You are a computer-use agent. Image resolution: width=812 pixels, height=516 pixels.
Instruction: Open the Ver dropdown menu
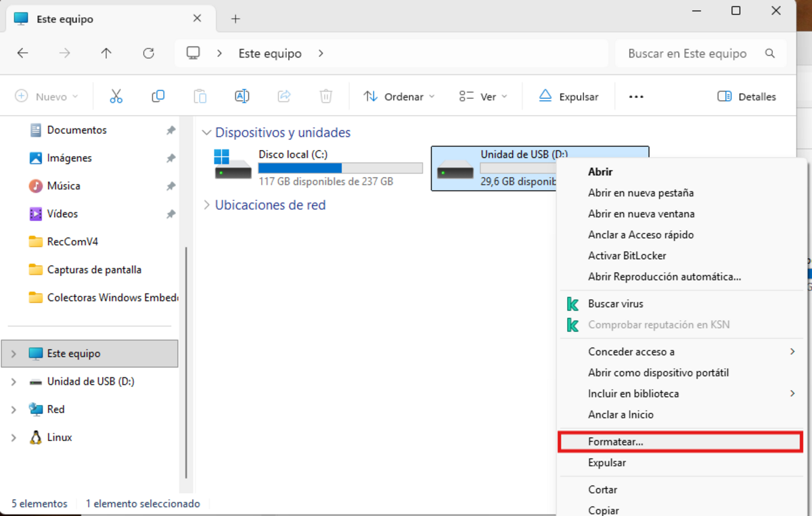483,97
